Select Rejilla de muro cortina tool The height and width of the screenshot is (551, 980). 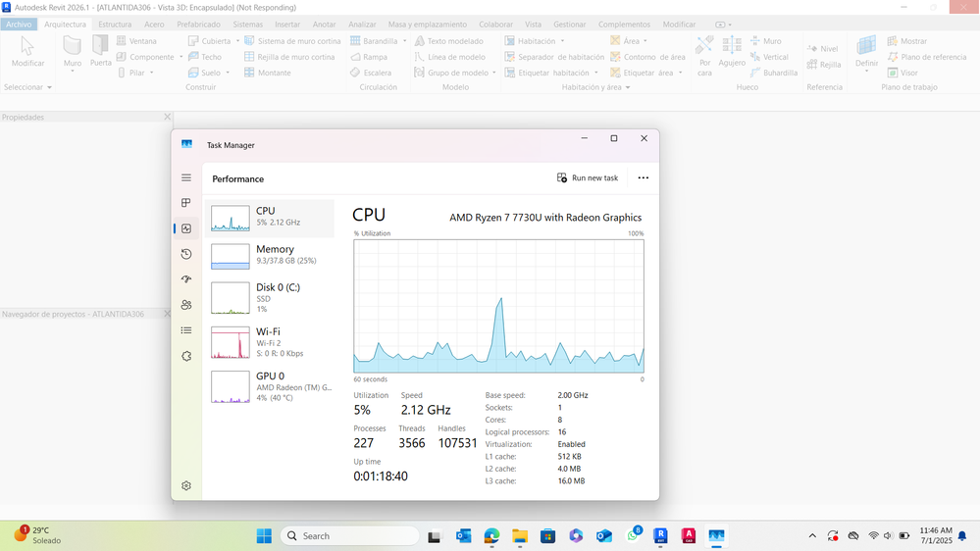289,57
